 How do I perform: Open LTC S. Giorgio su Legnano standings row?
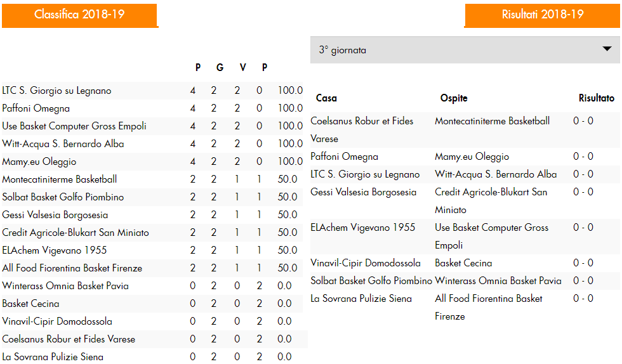(x=152, y=91)
